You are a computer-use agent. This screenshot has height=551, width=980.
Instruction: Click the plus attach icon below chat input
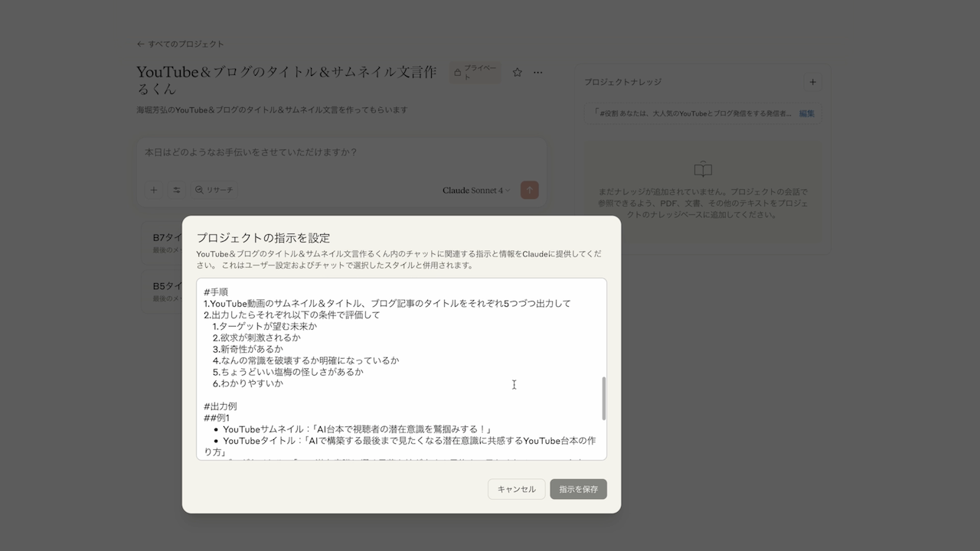(154, 190)
